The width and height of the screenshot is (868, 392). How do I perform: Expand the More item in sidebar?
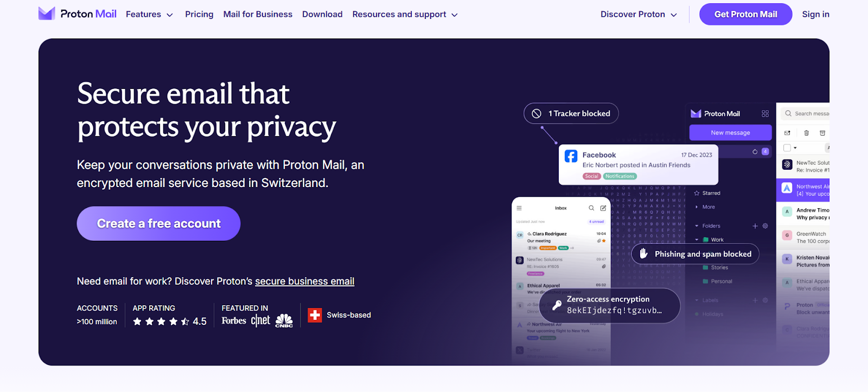pos(708,207)
